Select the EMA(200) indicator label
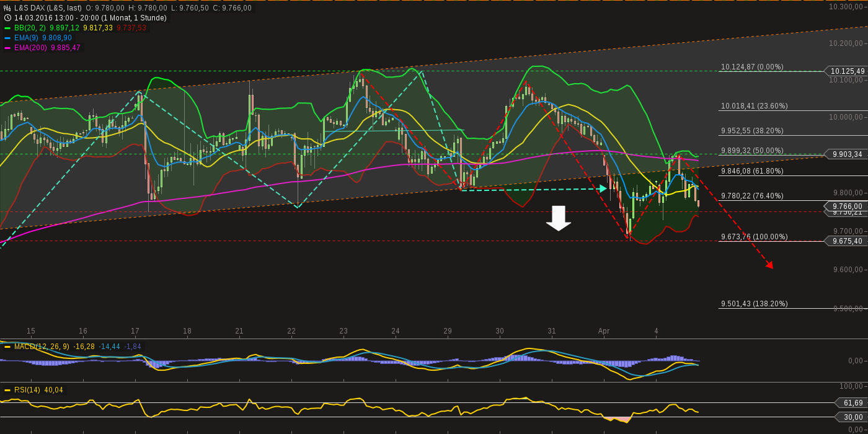This screenshot has width=868, height=434. [30, 48]
